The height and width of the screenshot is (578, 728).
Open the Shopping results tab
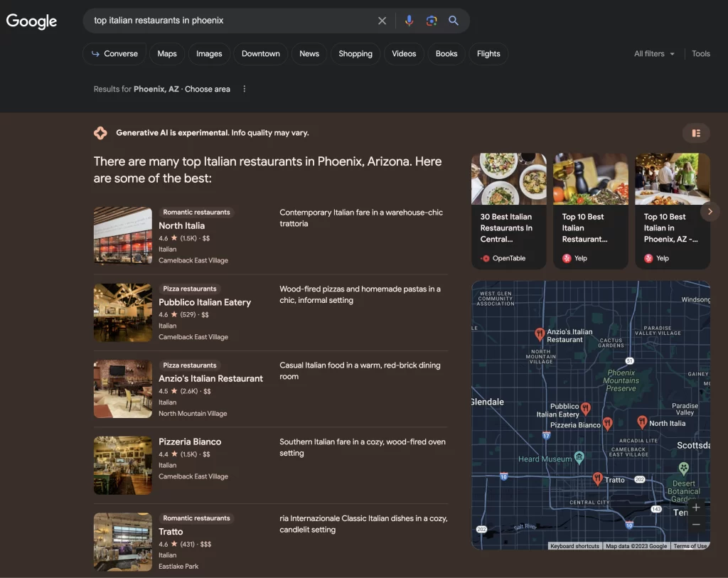click(355, 53)
